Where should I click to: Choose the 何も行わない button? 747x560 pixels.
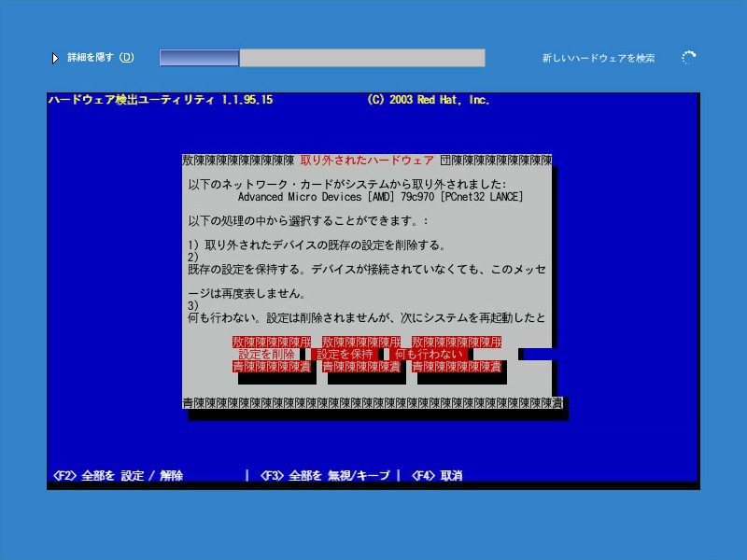point(429,355)
